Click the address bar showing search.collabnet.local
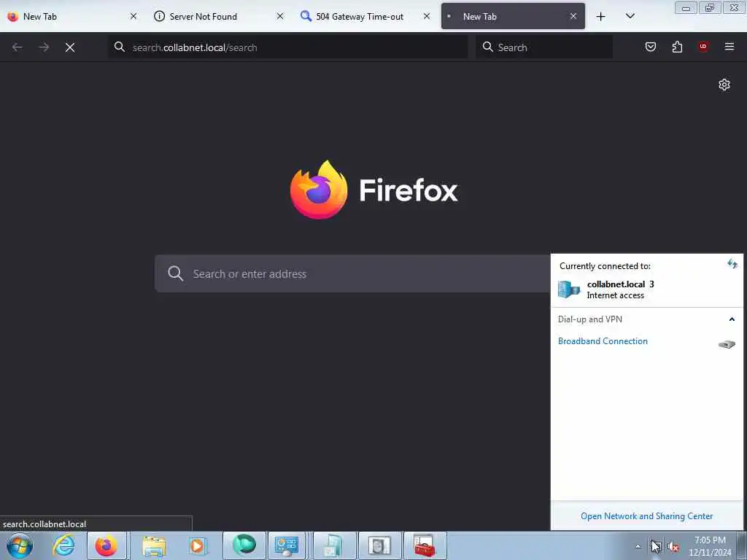This screenshot has width=747, height=560. [287, 47]
